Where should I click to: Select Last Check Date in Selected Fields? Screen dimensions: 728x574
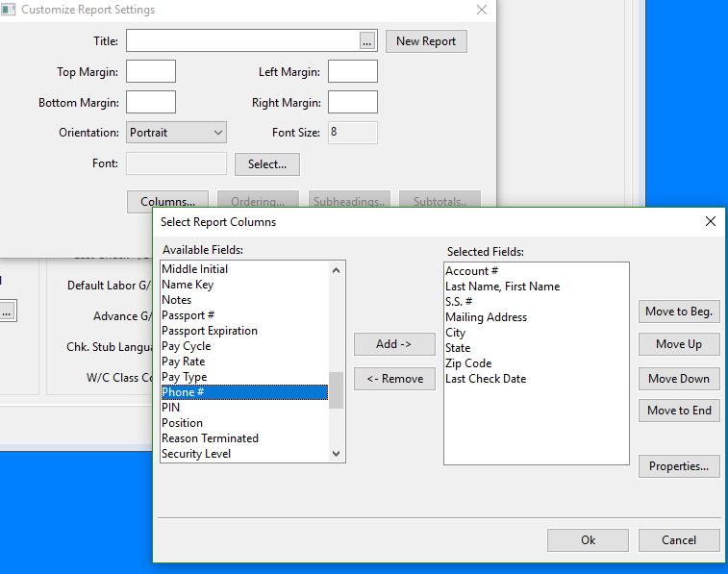485,379
